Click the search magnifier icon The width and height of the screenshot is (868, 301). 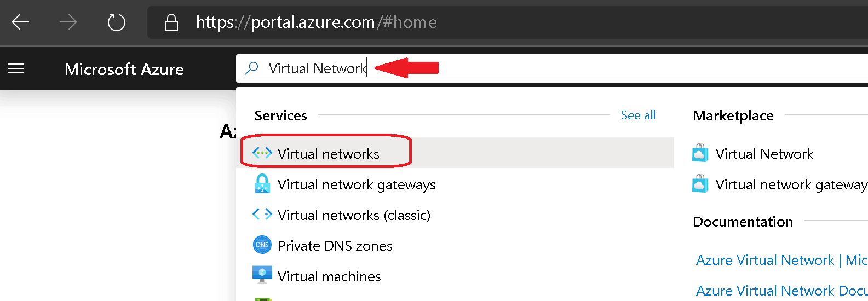pos(251,68)
